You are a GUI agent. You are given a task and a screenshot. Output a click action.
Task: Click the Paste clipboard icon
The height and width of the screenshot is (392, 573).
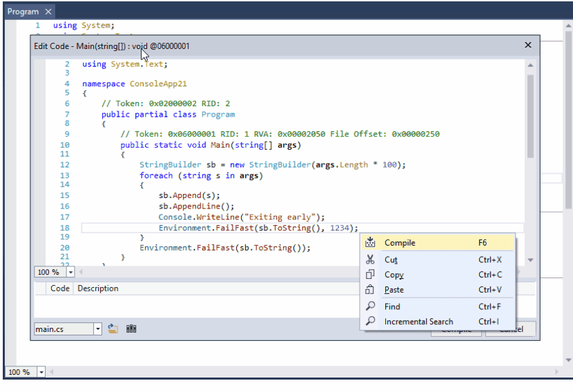(370, 291)
